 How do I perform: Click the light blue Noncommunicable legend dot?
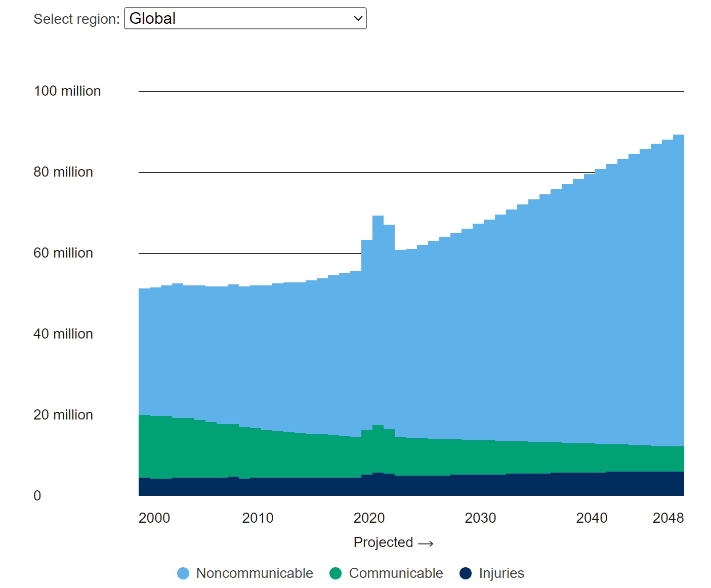[183, 573]
